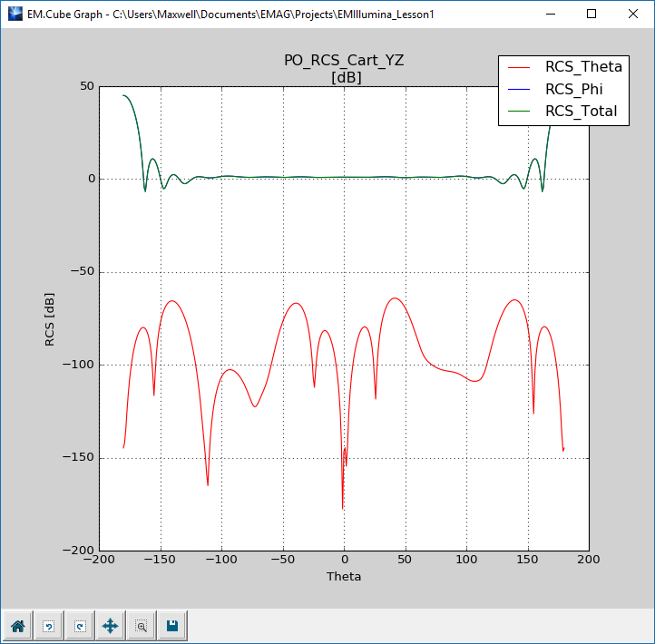Activate the Pan axes tool
This screenshot has height=644, width=655.
pos(111,626)
